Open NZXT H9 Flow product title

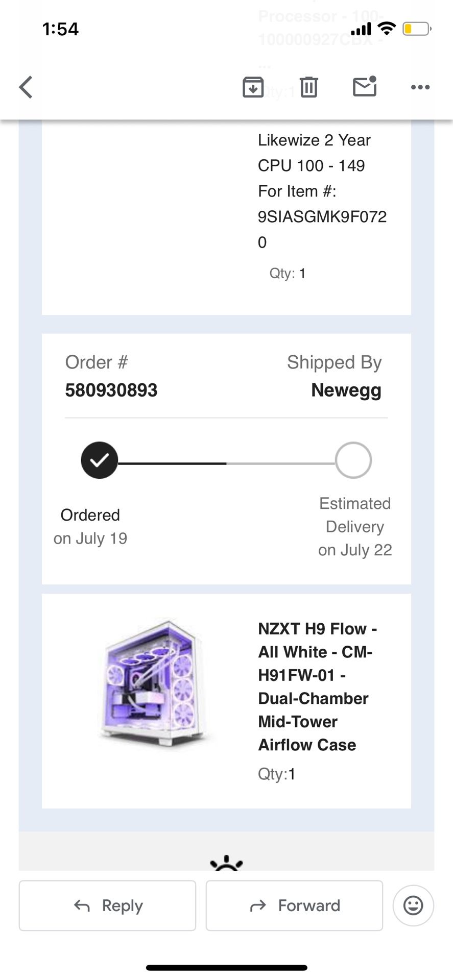click(x=317, y=687)
